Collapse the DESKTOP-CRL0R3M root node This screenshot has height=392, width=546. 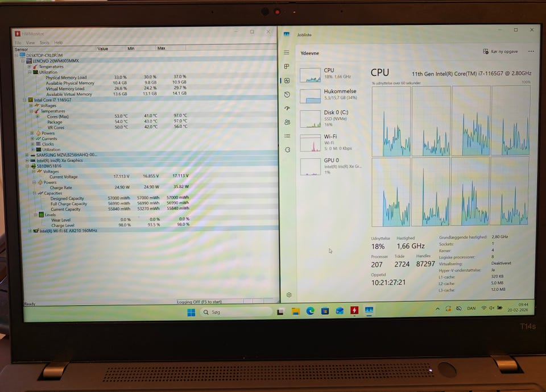(16, 55)
